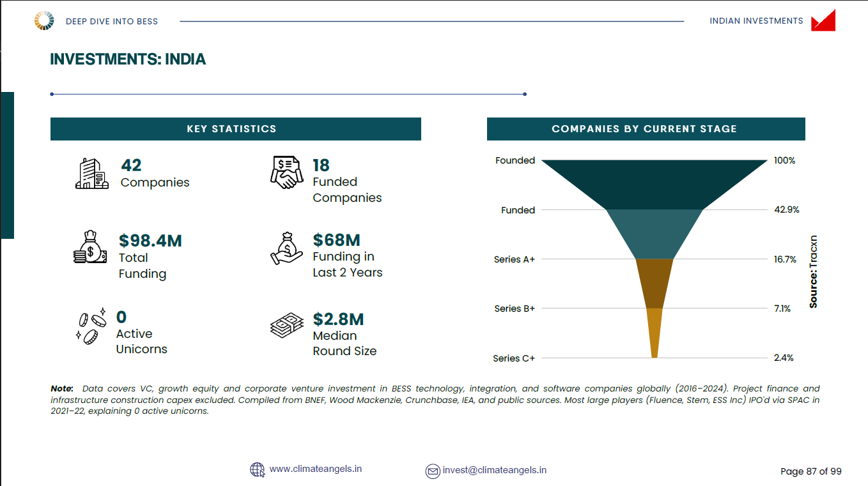This screenshot has width=868, height=486.
Task: Click the Series C+ stage label
Action: tap(514, 358)
